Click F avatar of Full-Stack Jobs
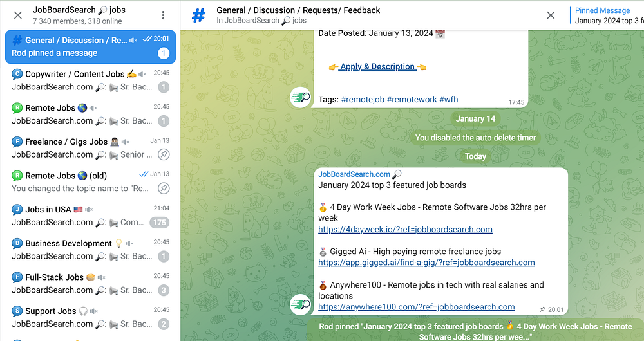 tap(17, 277)
